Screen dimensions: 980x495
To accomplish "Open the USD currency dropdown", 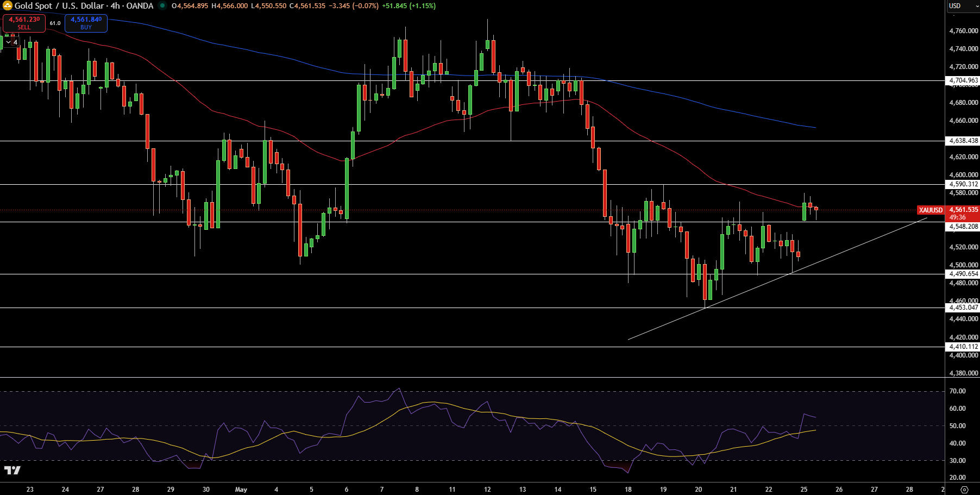I will (963, 6).
